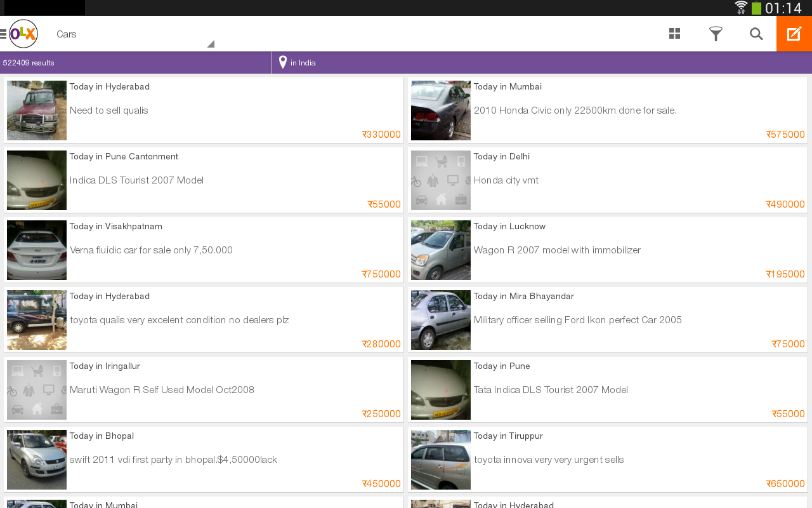The image size is (812, 508).
Task: Open the filter funnel options
Action: (716, 34)
